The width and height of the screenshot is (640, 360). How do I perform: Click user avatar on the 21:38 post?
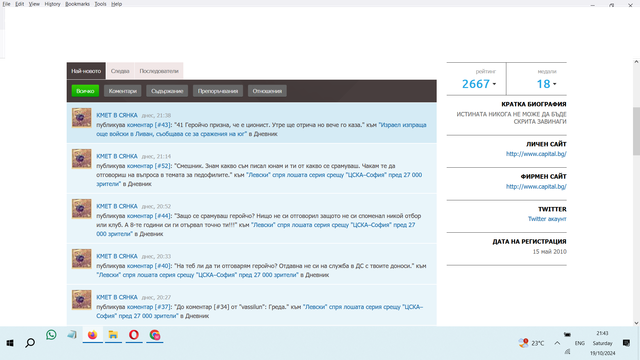82,118
